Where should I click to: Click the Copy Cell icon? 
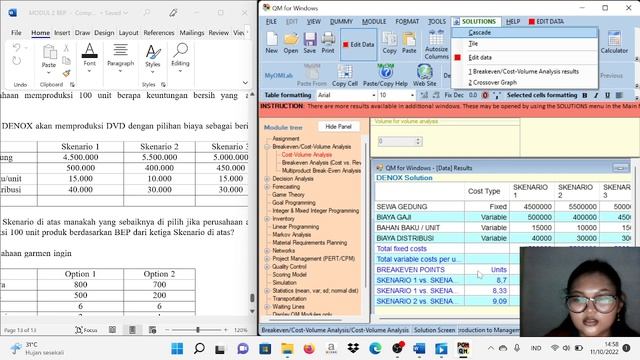345,76
